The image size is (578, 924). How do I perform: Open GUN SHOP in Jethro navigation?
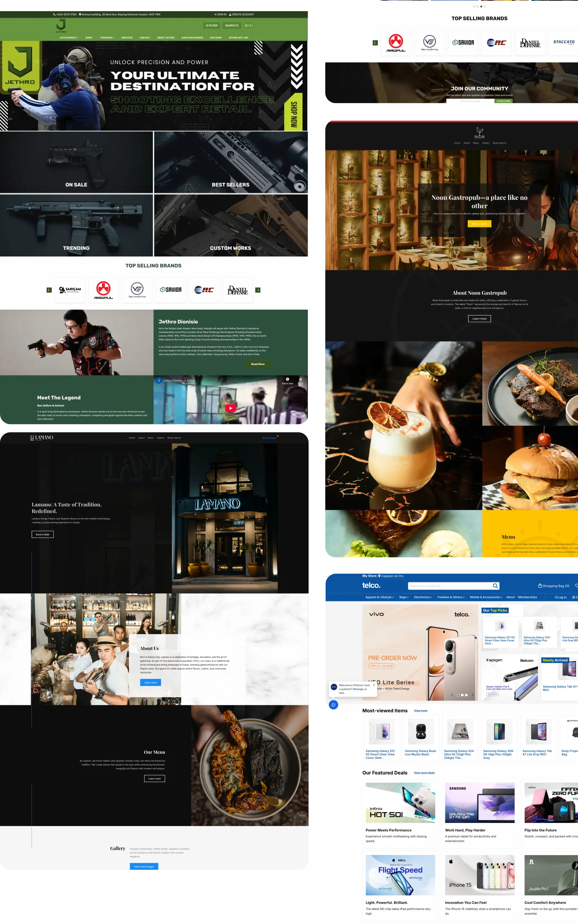[x=215, y=38]
